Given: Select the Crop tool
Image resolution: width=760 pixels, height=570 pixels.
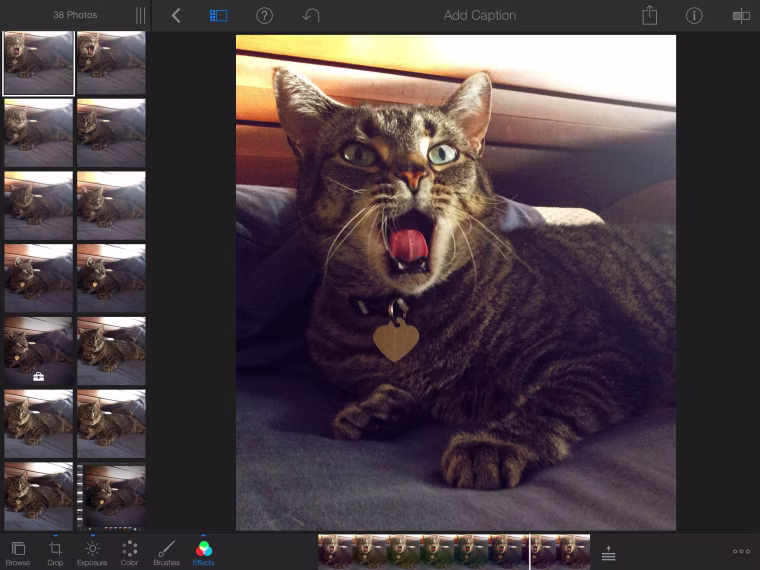Looking at the screenshot, I should click(x=55, y=554).
